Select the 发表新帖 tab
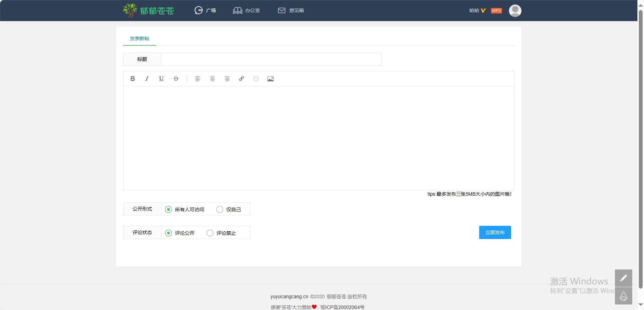 (140, 38)
